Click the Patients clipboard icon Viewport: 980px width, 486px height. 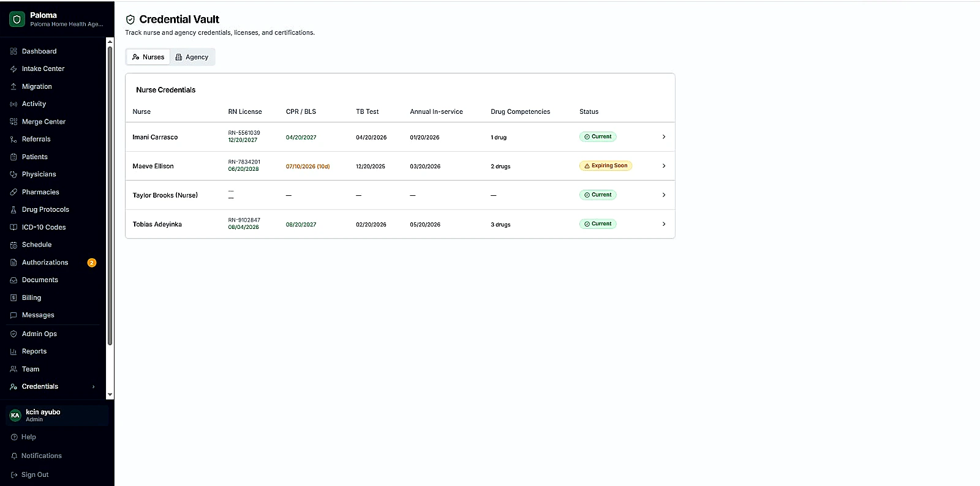pos(13,157)
